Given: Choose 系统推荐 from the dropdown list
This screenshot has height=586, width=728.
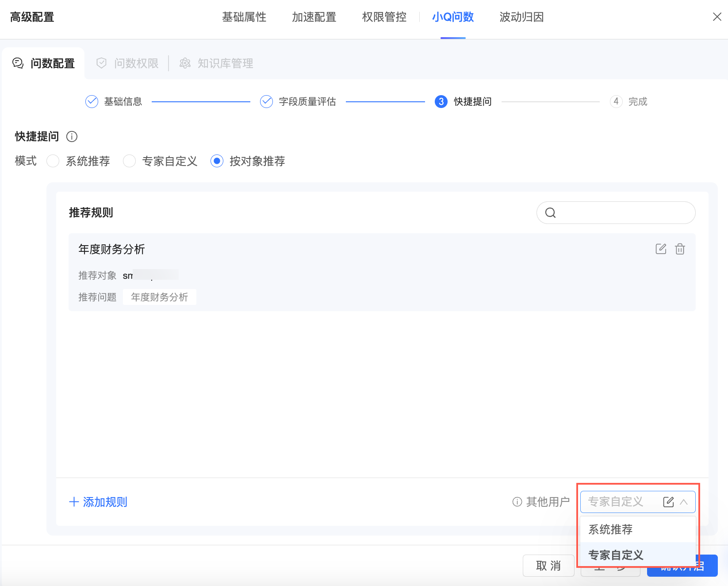Looking at the screenshot, I should 638,529.
